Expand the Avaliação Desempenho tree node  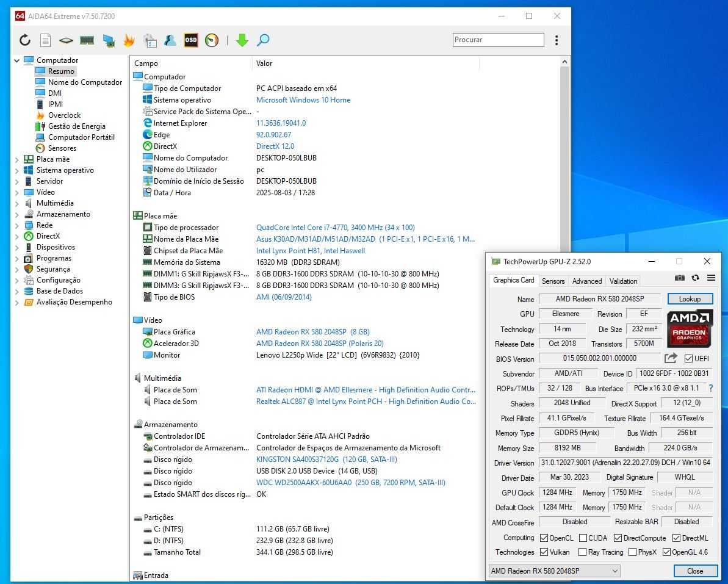pos(17,302)
